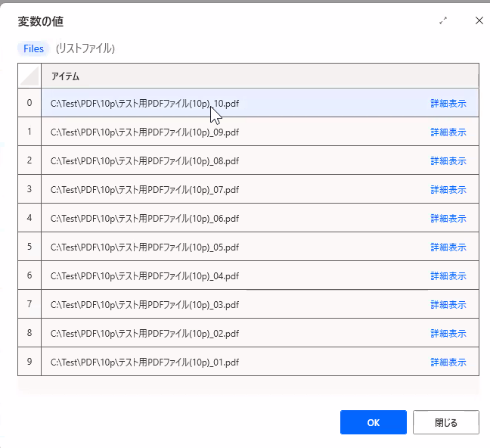
Task: Open 詳細表示 for the _09.pdf row
Action: pos(448,132)
